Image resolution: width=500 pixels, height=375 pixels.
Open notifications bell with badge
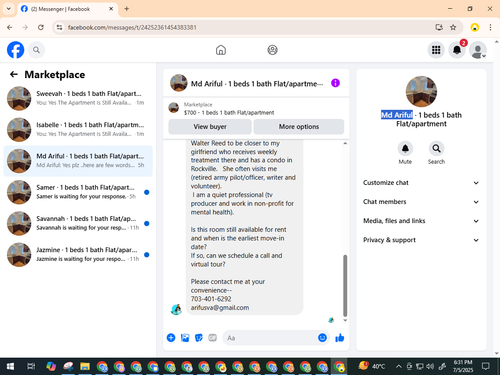pos(457,50)
